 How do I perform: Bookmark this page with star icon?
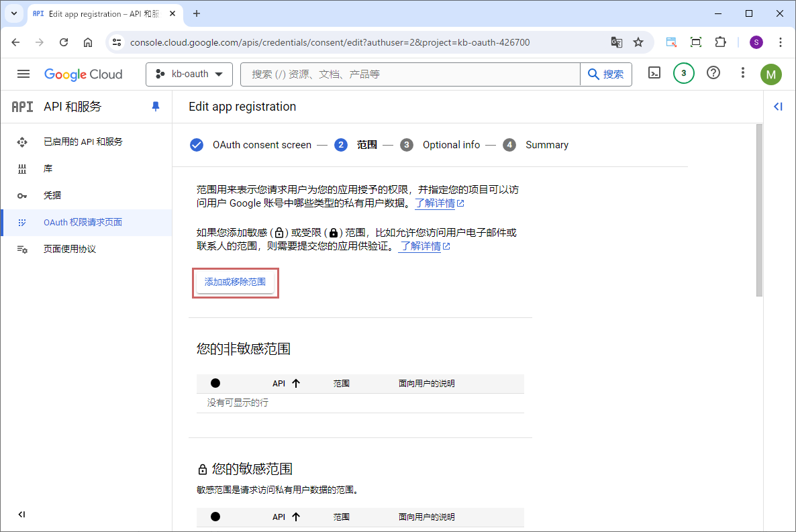click(638, 42)
